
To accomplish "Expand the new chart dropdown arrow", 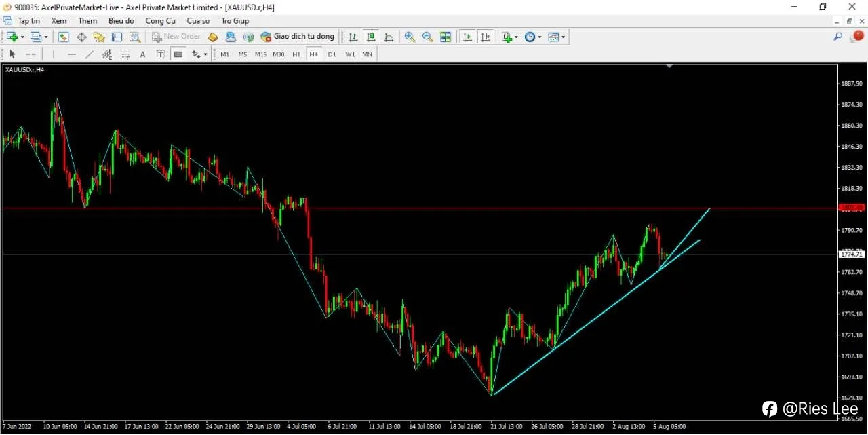I will click(22, 37).
